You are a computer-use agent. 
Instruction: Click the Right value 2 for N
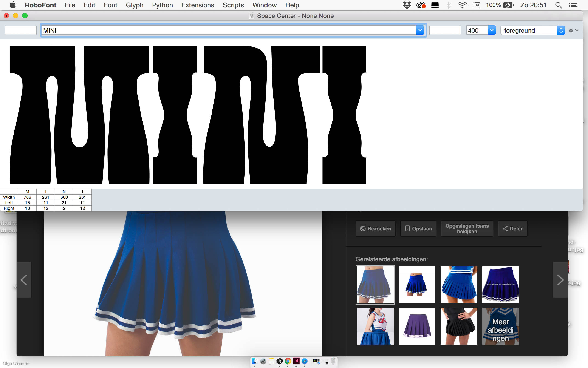(64, 208)
